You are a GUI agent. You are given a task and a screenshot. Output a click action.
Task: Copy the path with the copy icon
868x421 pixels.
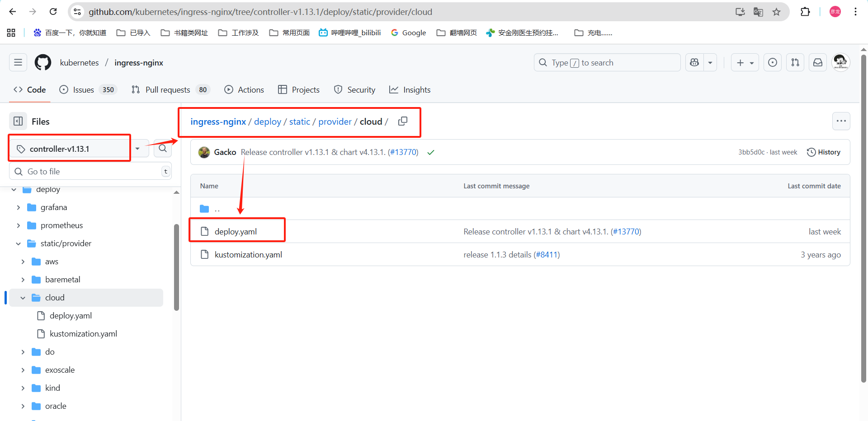click(402, 121)
